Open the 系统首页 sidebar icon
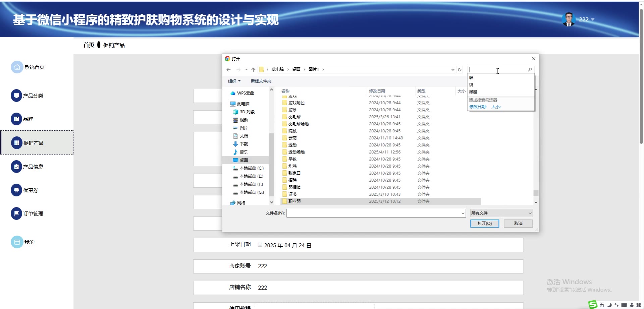Screen dimensions: 644x309 click(x=17, y=67)
